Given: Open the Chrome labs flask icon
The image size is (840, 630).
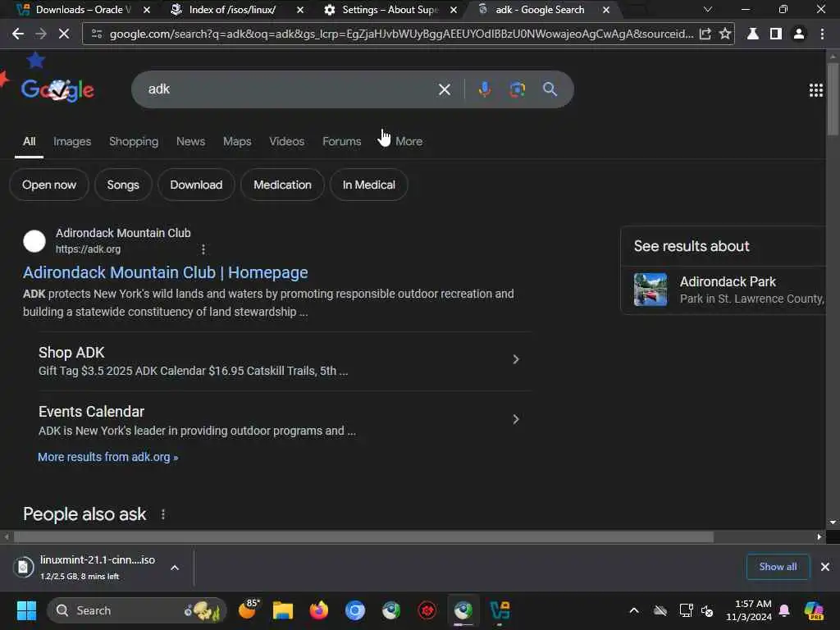Looking at the screenshot, I should [x=753, y=34].
